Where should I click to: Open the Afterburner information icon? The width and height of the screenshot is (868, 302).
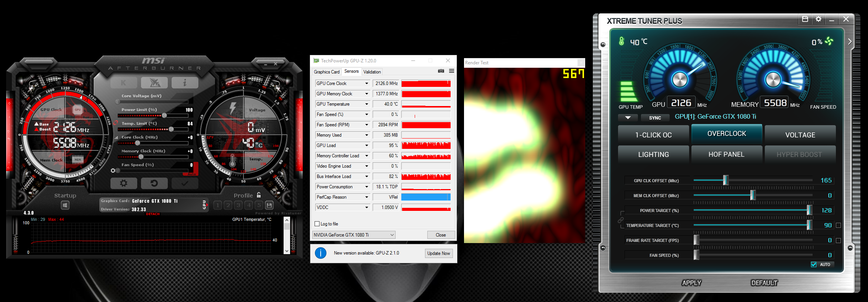[x=185, y=83]
